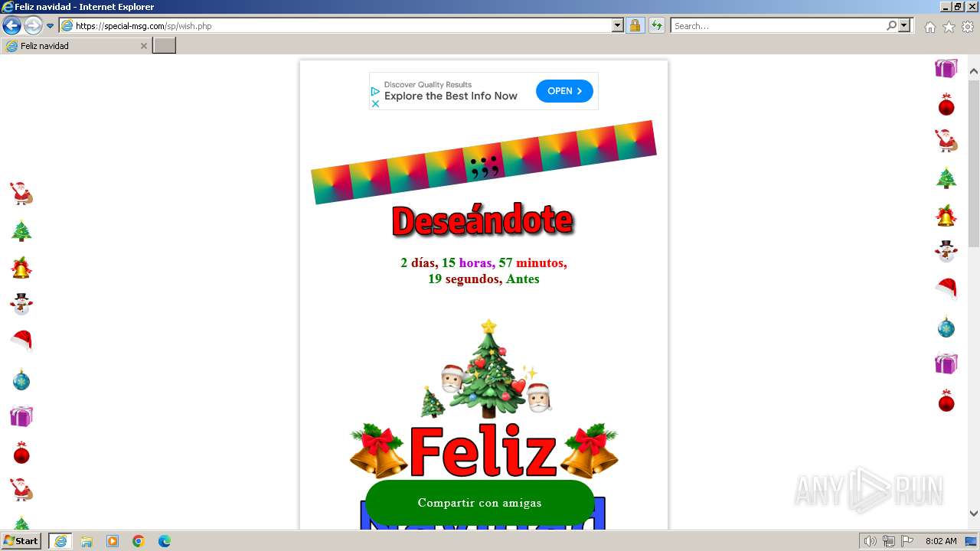
Task: Open the Home page icon
Action: point(929,27)
